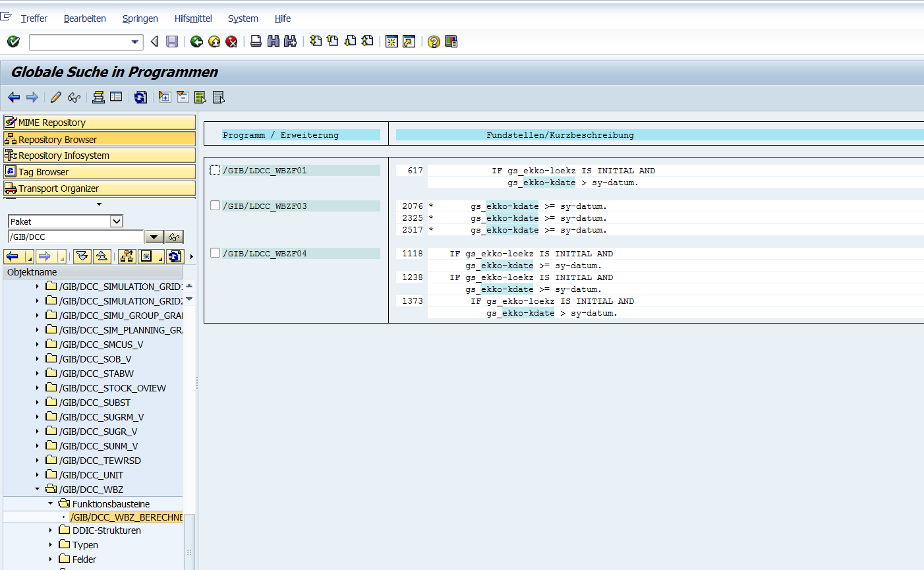Click the /GIB/DCC package name field

pos(75,237)
